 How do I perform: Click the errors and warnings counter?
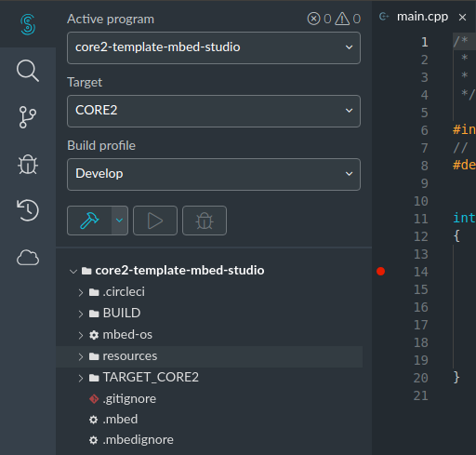coord(334,19)
